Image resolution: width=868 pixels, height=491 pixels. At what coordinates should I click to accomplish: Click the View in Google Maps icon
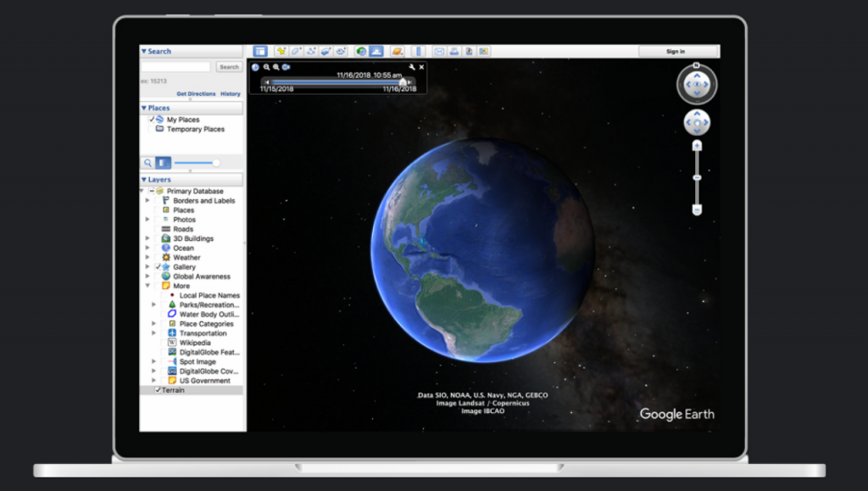[x=484, y=52]
